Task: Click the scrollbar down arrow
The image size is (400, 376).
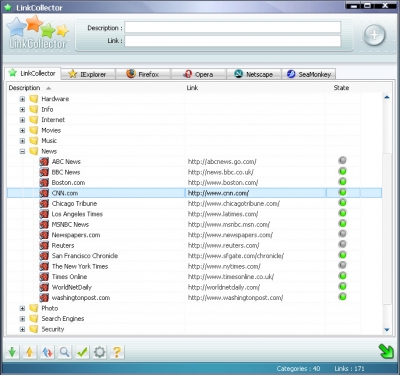Action: click(387, 330)
